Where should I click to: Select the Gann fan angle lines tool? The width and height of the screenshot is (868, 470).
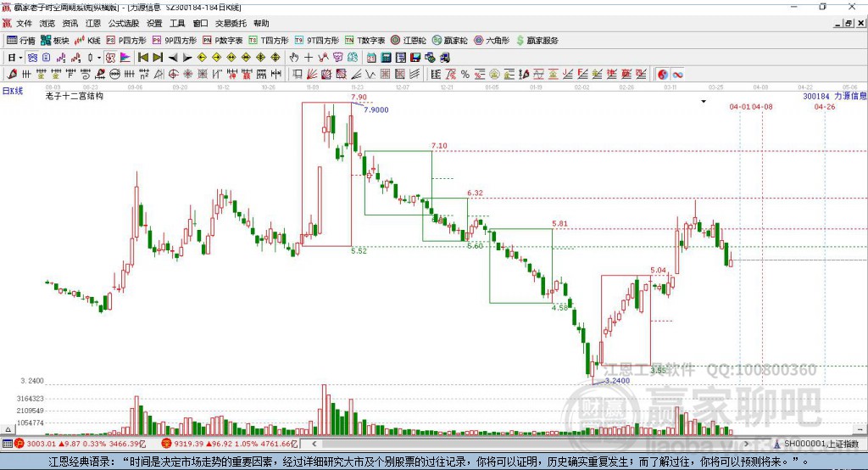coord(312,75)
